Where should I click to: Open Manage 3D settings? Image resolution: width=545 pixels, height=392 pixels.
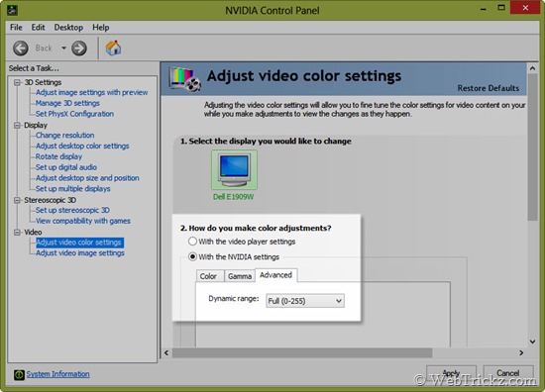tap(67, 103)
